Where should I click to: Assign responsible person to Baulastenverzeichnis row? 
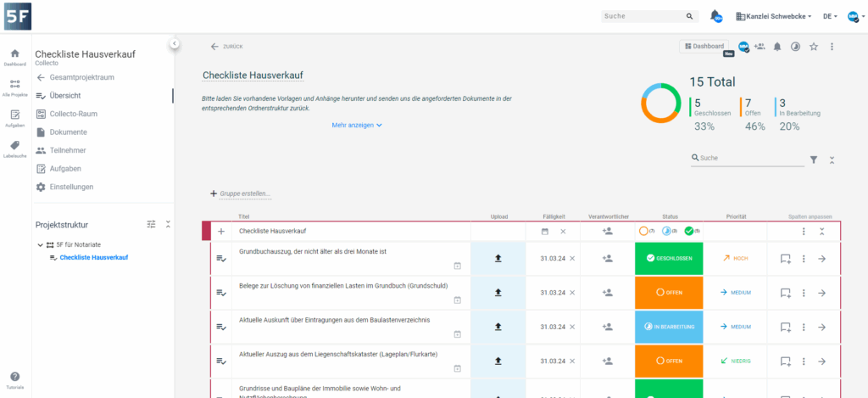point(607,326)
